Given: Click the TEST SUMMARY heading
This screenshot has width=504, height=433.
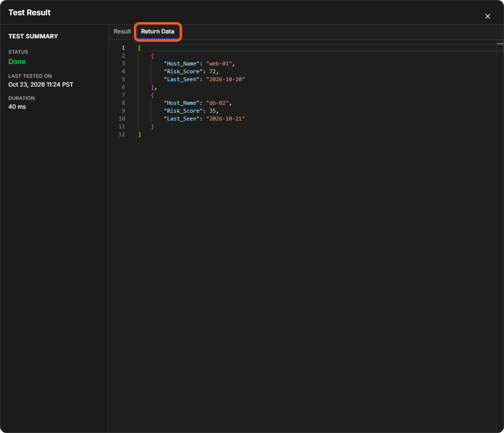Looking at the screenshot, I should [x=33, y=36].
